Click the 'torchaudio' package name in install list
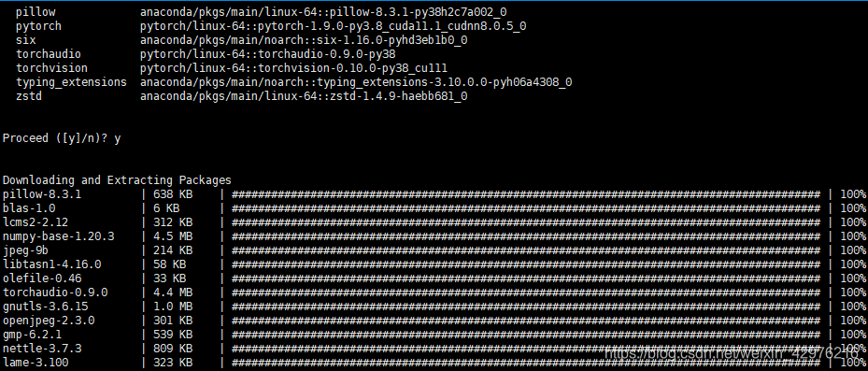 coord(49,53)
